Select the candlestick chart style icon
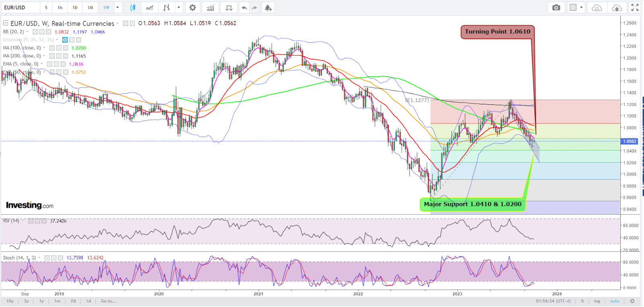This screenshot has height=307, width=644. [133, 8]
